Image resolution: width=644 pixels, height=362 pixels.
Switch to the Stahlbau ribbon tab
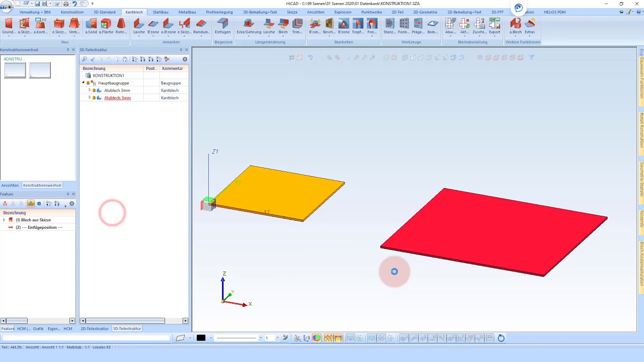click(160, 12)
